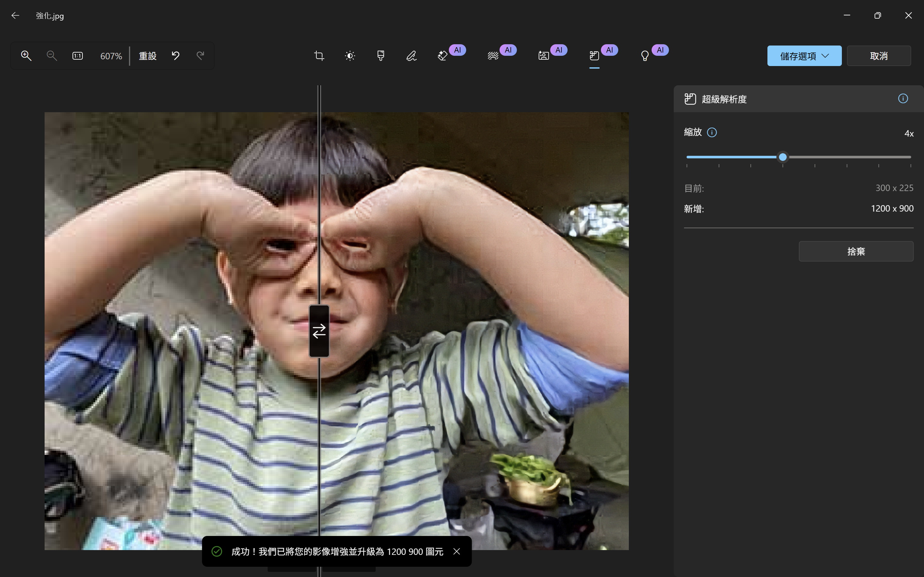This screenshot has height=577, width=924.
Task: Click the zoom out magnifier
Action: pyautogui.click(x=52, y=56)
